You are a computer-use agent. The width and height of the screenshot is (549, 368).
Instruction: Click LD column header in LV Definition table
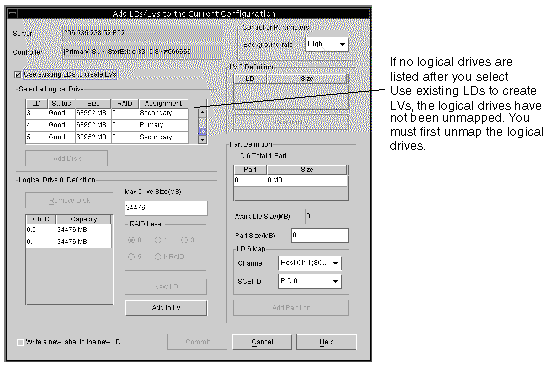(x=250, y=79)
